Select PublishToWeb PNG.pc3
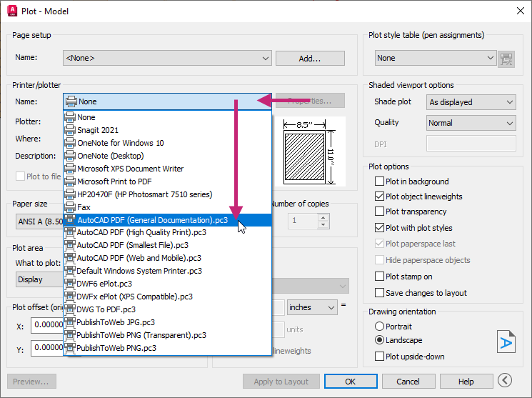Image resolution: width=532 pixels, height=398 pixels. [x=168, y=348]
